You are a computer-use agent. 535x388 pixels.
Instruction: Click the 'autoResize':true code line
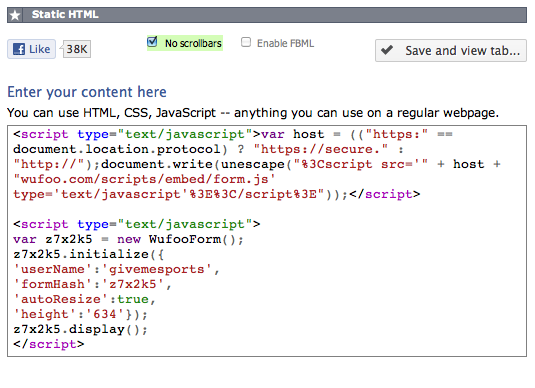[x=84, y=299]
